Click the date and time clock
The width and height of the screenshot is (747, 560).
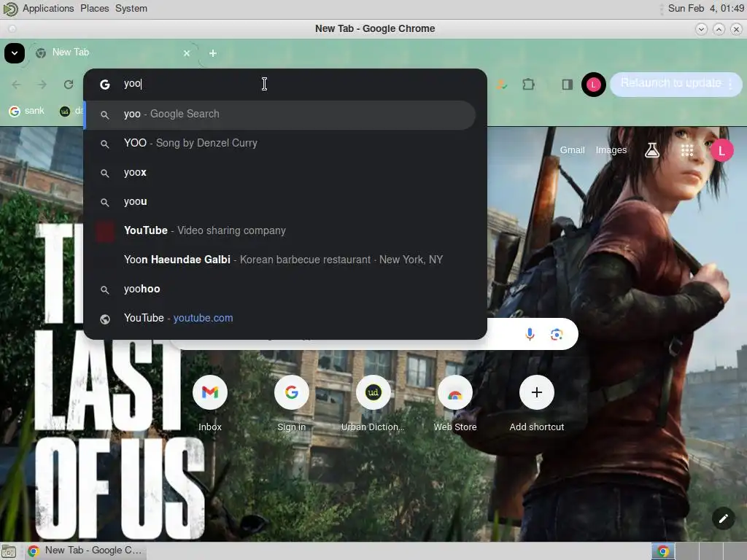point(705,9)
